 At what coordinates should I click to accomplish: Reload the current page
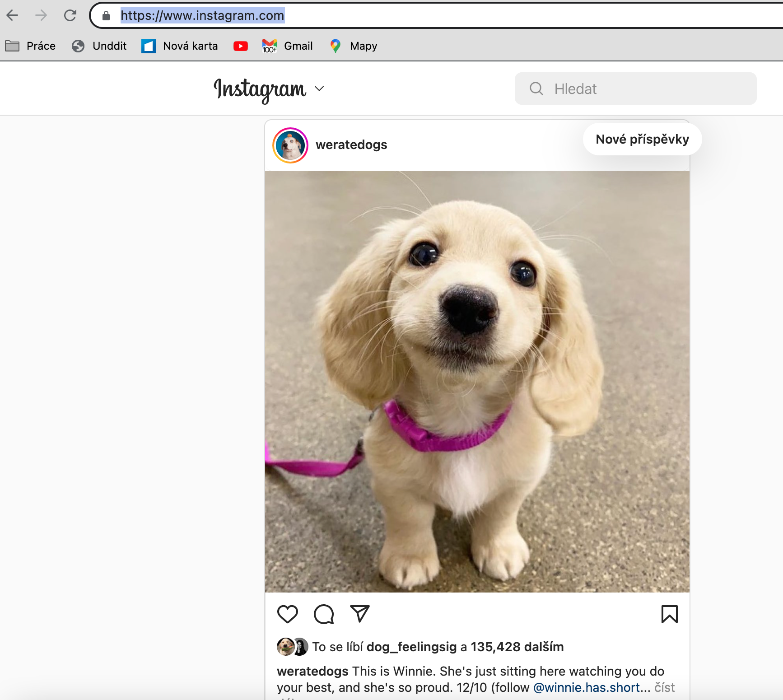click(x=70, y=16)
